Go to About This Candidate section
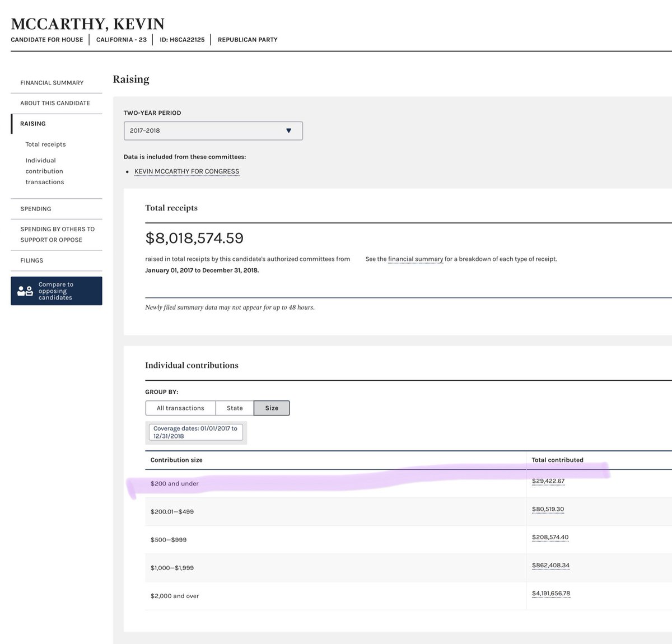 click(x=55, y=103)
